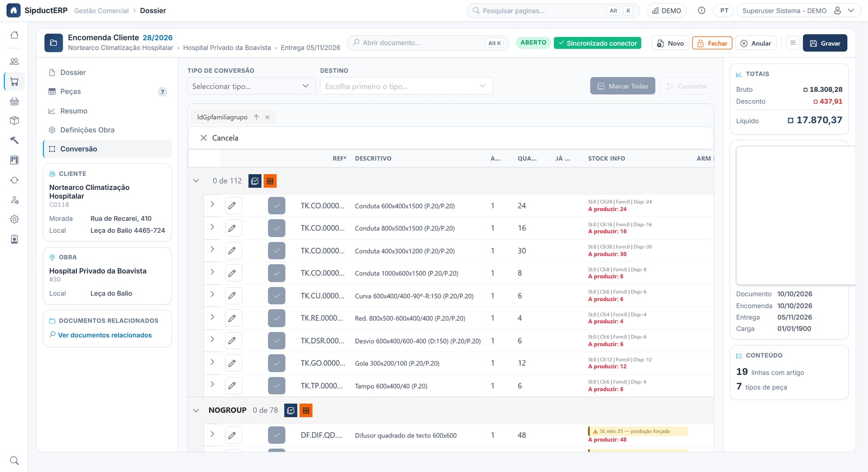Click the Marcar Todas button
Viewport: 868px width, 472px height.
tap(623, 86)
